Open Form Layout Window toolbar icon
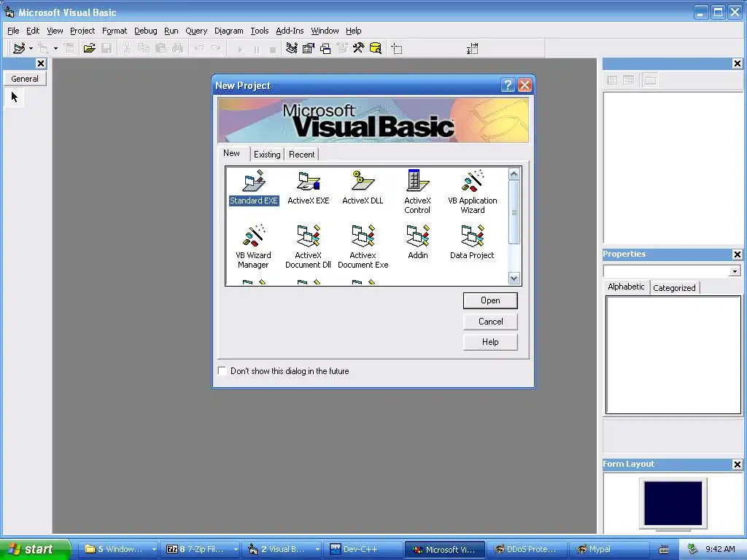The width and height of the screenshot is (747, 560). [325, 48]
